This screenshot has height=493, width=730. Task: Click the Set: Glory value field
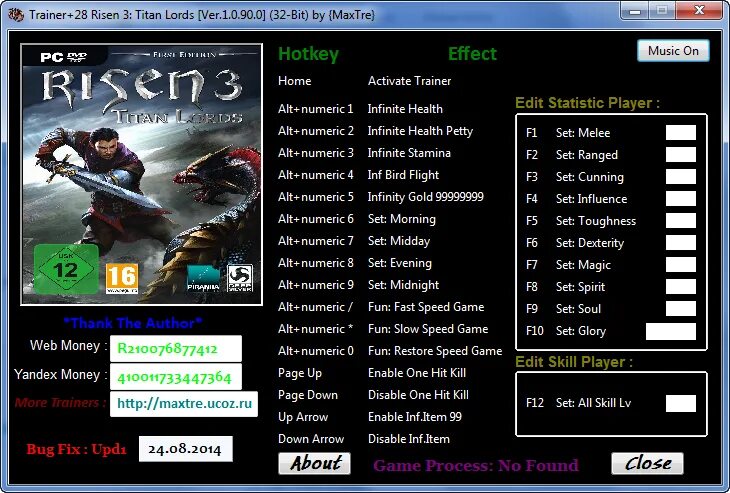click(671, 331)
